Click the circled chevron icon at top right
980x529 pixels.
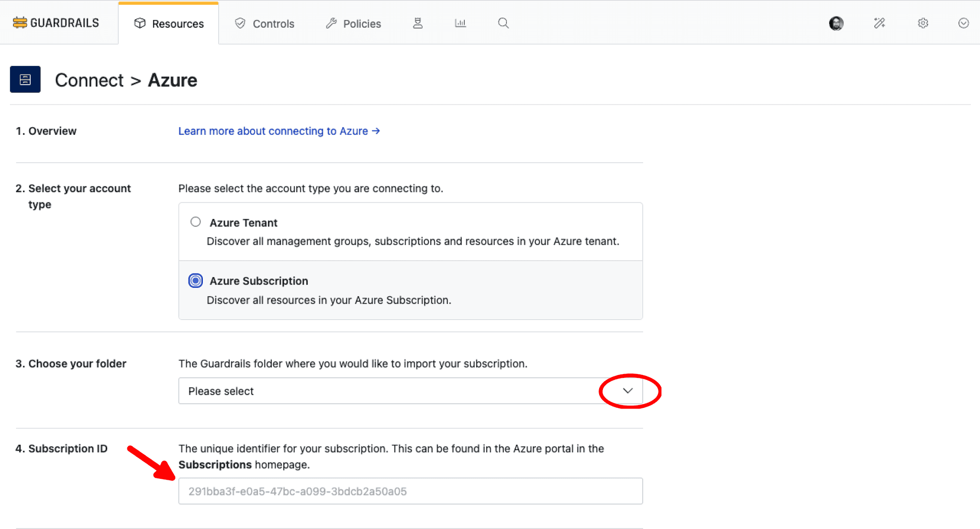click(x=963, y=23)
